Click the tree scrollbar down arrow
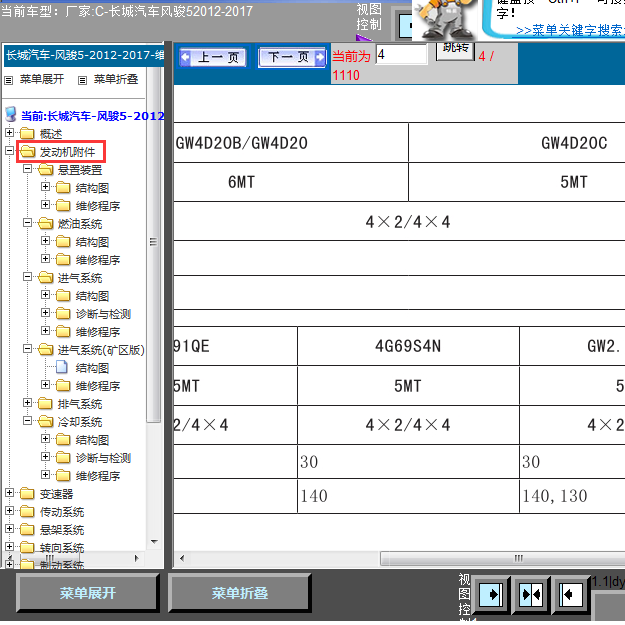This screenshot has height=625, width=625. 154,542
